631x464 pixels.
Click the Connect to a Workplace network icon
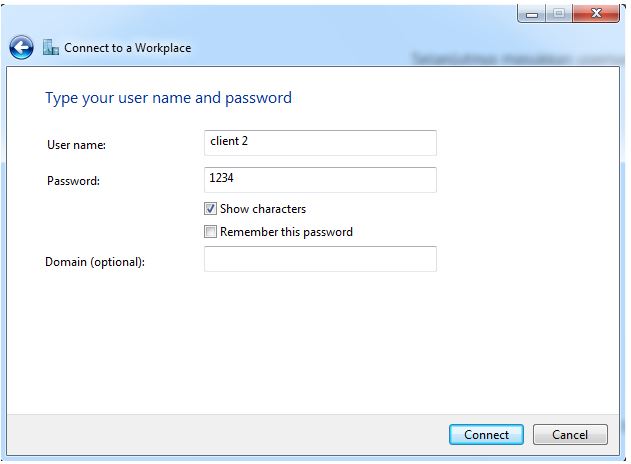51,47
